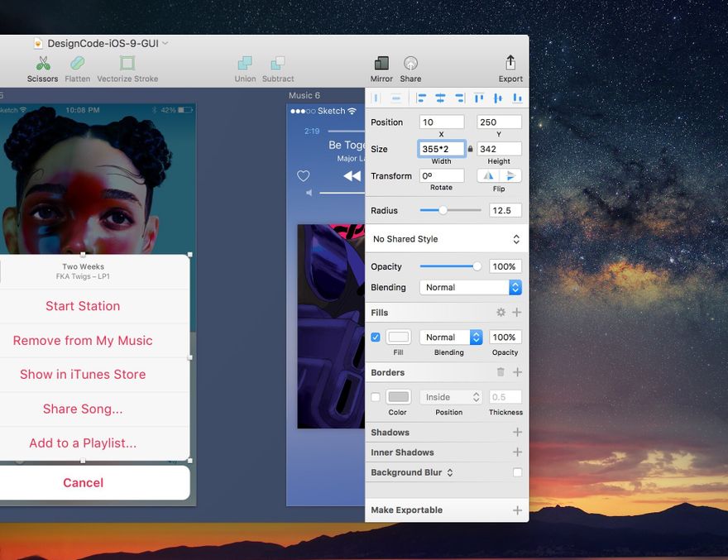728x560 pixels.
Task: Click the fill Opacity percentage field
Action: tap(505, 337)
